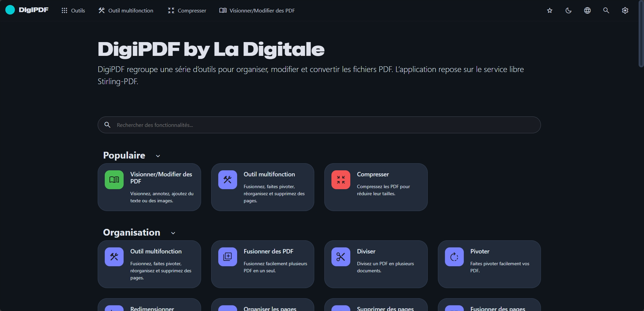Click the search magnifier in top navbar
The height and width of the screenshot is (311, 644).
pyautogui.click(x=606, y=10)
